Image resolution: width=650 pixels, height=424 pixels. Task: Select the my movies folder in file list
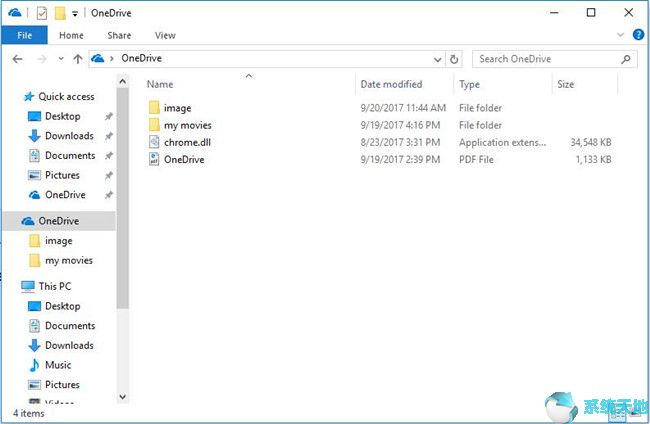point(180,125)
